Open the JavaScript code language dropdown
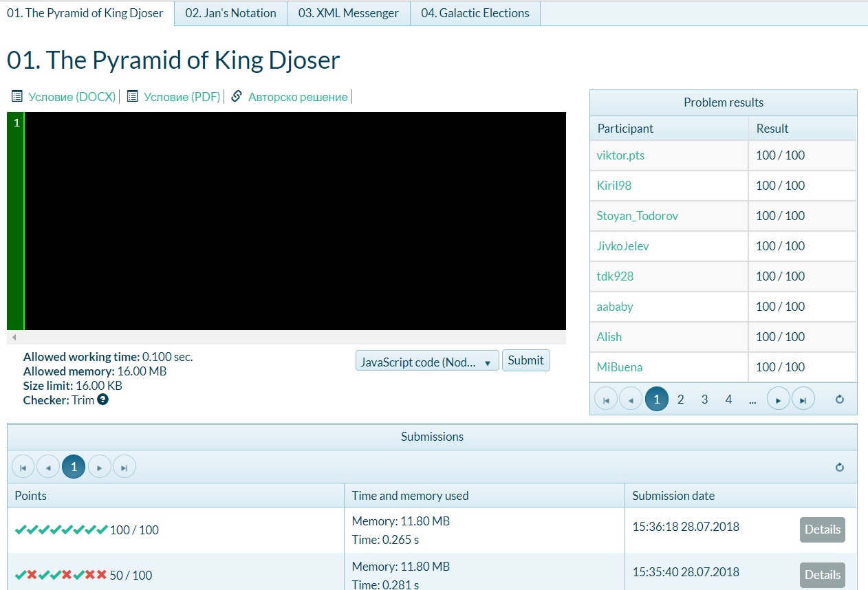868x590 pixels. pos(427,362)
